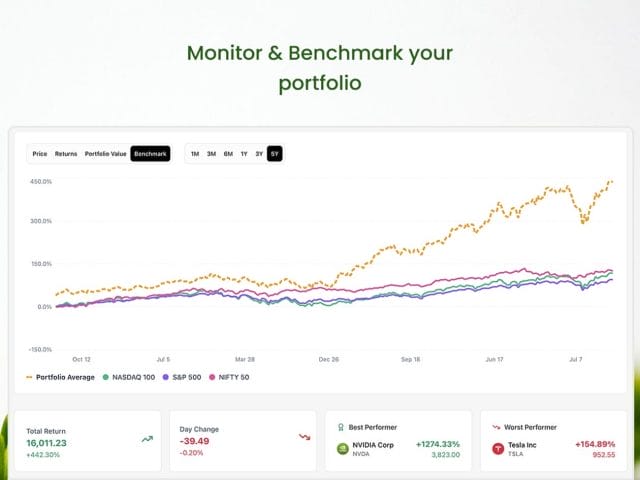Switch to the Price tab

pyautogui.click(x=40, y=154)
